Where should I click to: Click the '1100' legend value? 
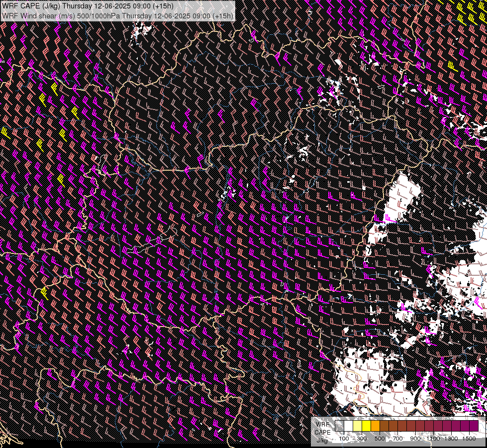pos(433,439)
